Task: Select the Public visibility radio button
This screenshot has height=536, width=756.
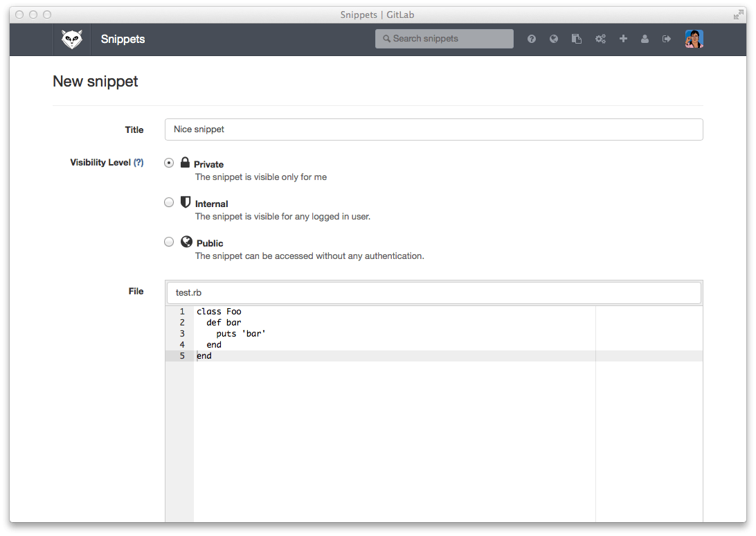Action: [x=169, y=242]
